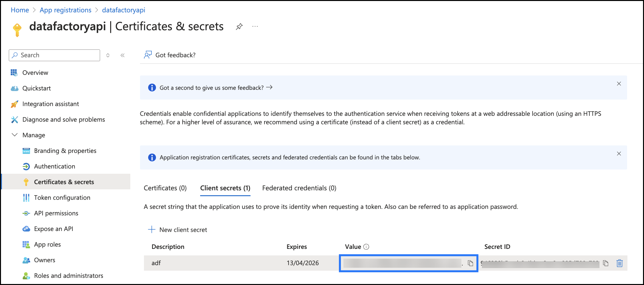Dismiss the feedback banner
644x285 pixels.
[x=619, y=84]
